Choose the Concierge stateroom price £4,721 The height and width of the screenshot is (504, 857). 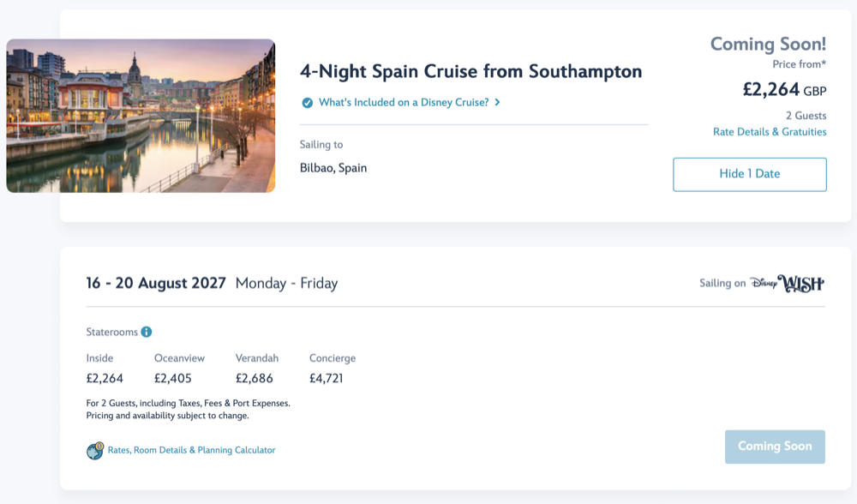point(327,378)
